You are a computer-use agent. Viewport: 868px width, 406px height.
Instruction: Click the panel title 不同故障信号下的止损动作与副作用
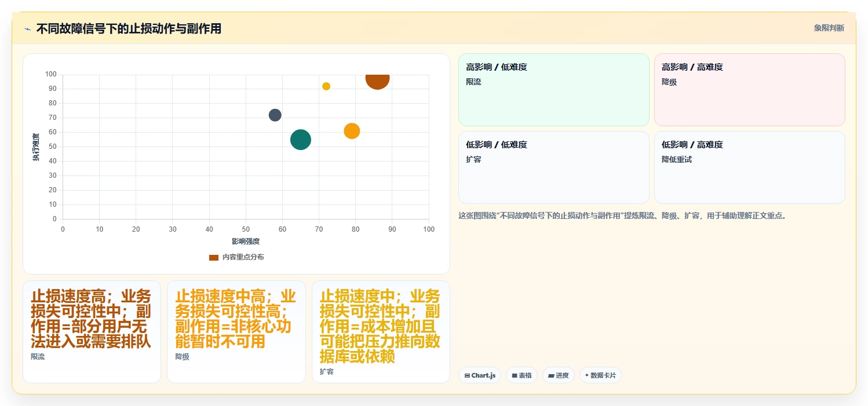pos(129,28)
